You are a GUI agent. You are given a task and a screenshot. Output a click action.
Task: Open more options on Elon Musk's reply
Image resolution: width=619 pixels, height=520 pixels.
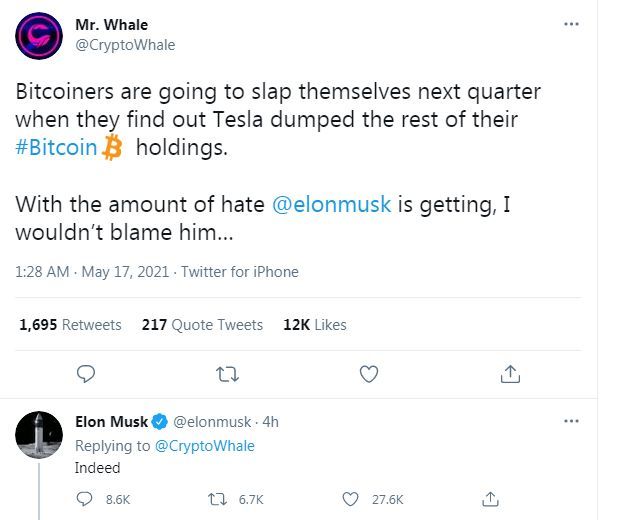tap(571, 421)
